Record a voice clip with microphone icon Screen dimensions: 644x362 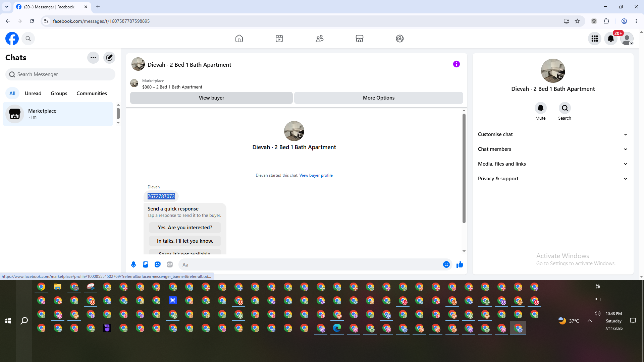133,265
